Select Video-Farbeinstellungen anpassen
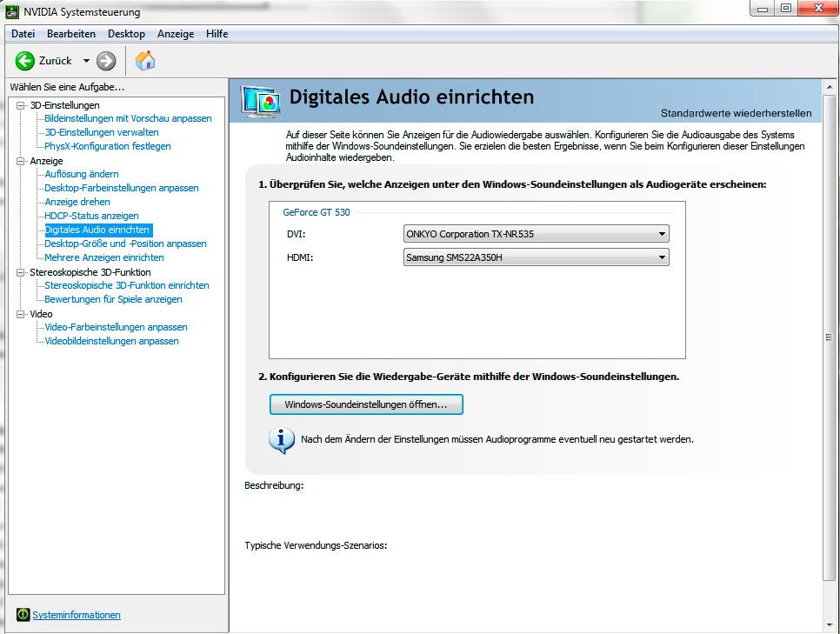The width and height of the screenshot is (840, 634). click(x=117, y=328)
